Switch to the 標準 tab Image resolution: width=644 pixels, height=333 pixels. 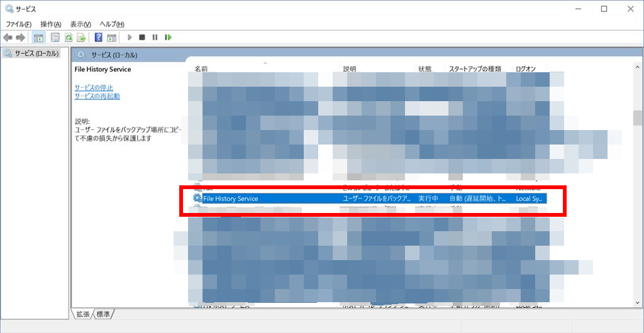point(104,314)
